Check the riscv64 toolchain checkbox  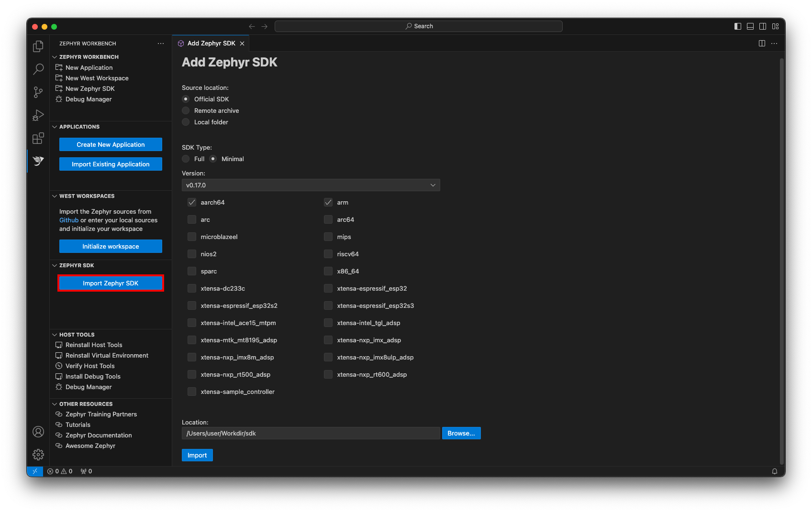(328, 254)
